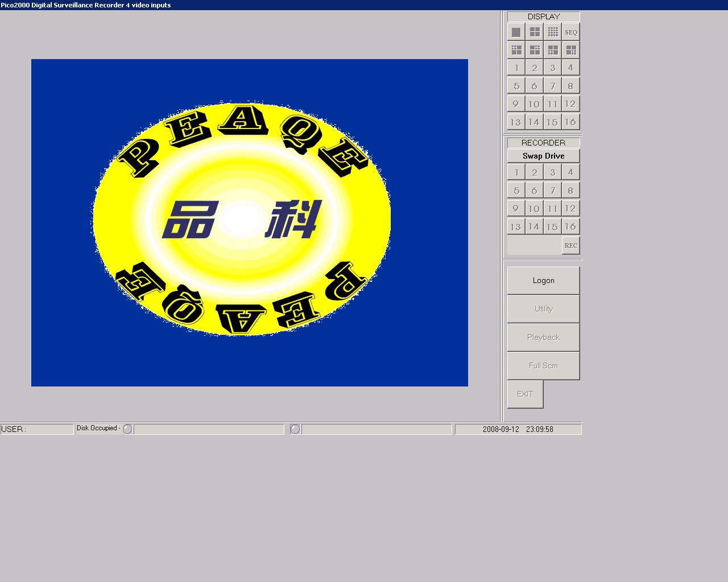The image size is (728, 582).
Task: Select layout with small tiles bottom-left
Action: coord(552,50)
